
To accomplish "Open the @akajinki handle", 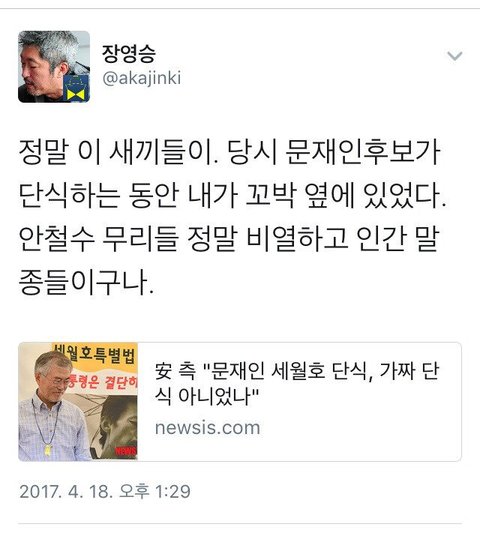I will coord(142,78).
